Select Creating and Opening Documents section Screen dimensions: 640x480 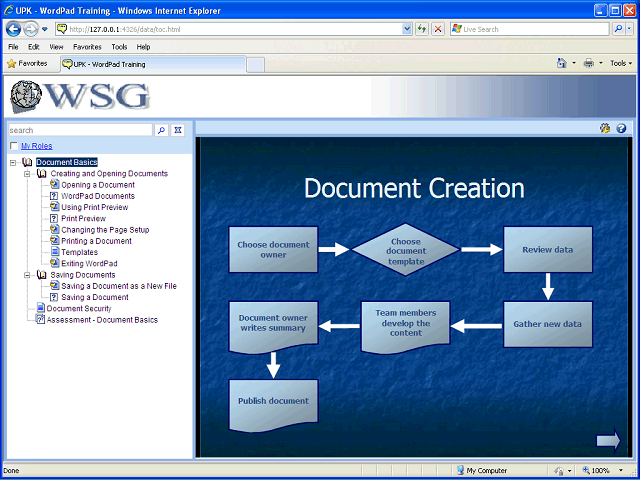[x=109, y=173]
